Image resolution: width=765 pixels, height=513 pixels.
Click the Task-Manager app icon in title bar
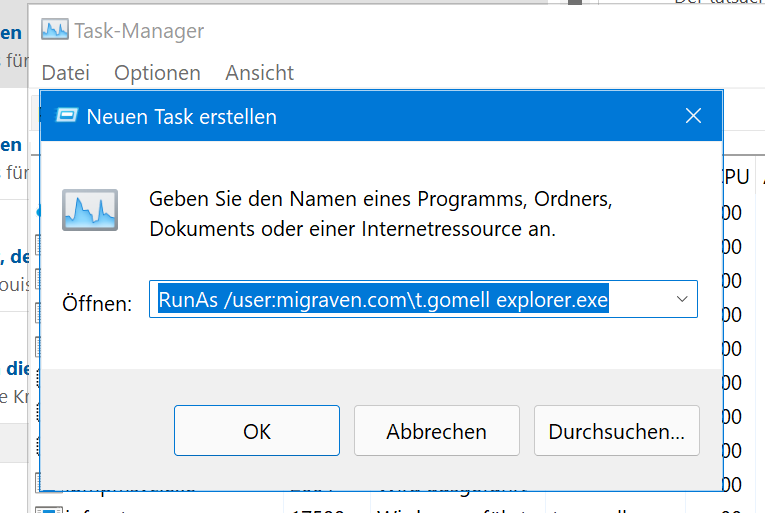(55, 30)
